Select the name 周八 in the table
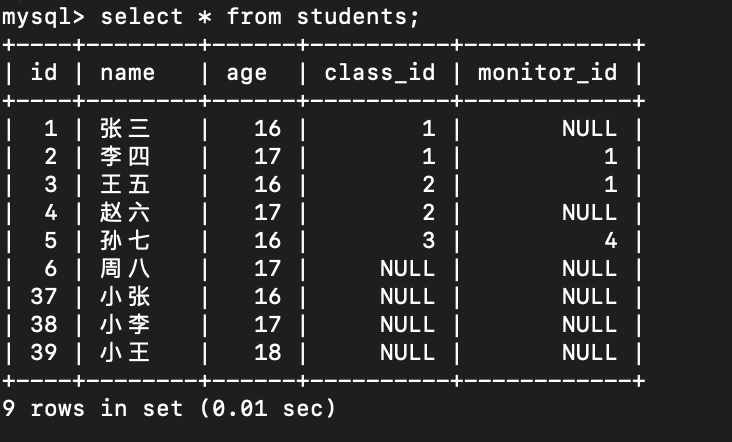The image size is (732, 442). click(x=125, y=268)
